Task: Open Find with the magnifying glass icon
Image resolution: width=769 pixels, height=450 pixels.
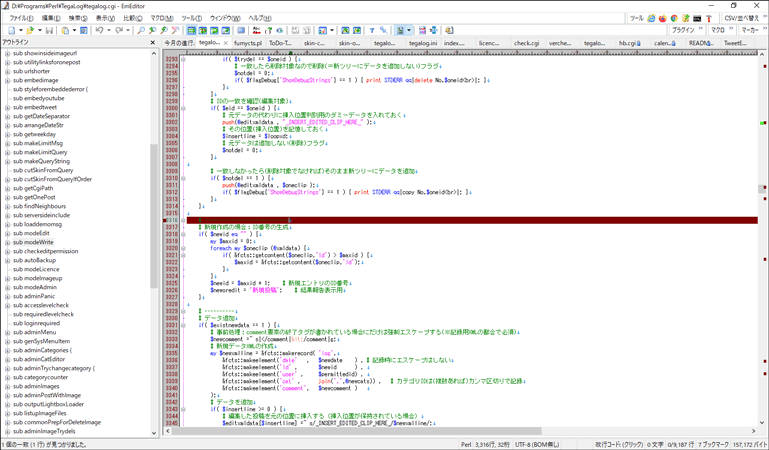Action: coord(141,30)
